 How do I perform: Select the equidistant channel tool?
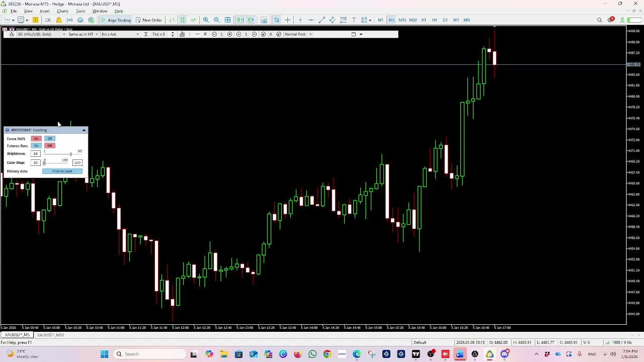(333, 20)
